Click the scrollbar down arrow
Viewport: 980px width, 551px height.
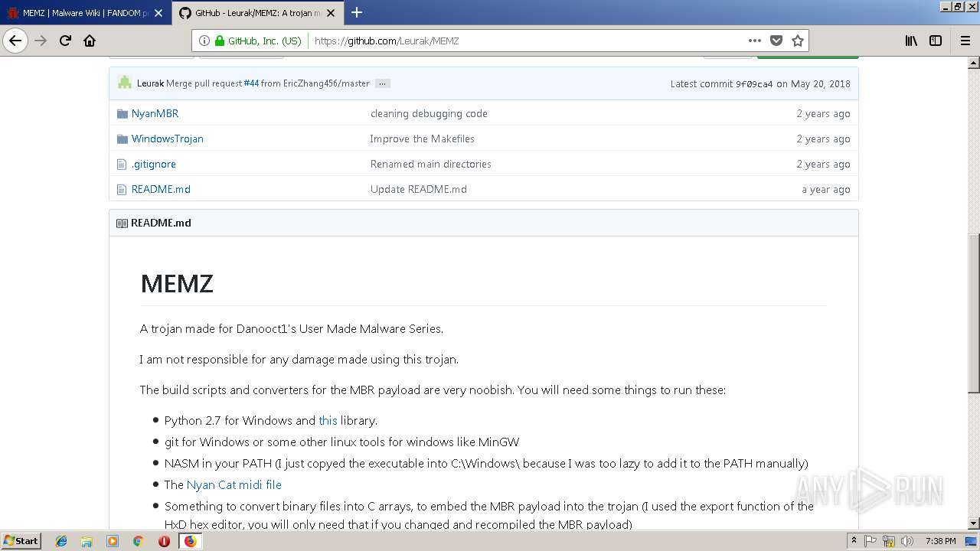974,523
